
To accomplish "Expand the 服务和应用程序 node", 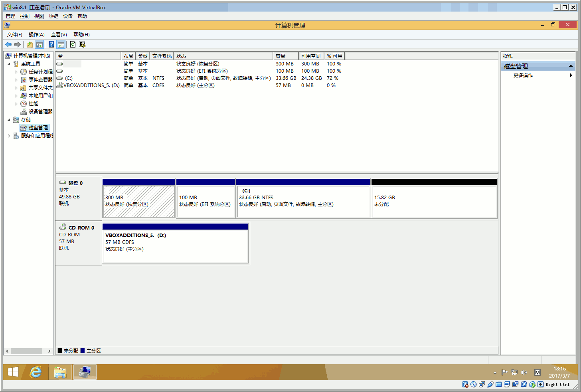I will tap(9, 136).
